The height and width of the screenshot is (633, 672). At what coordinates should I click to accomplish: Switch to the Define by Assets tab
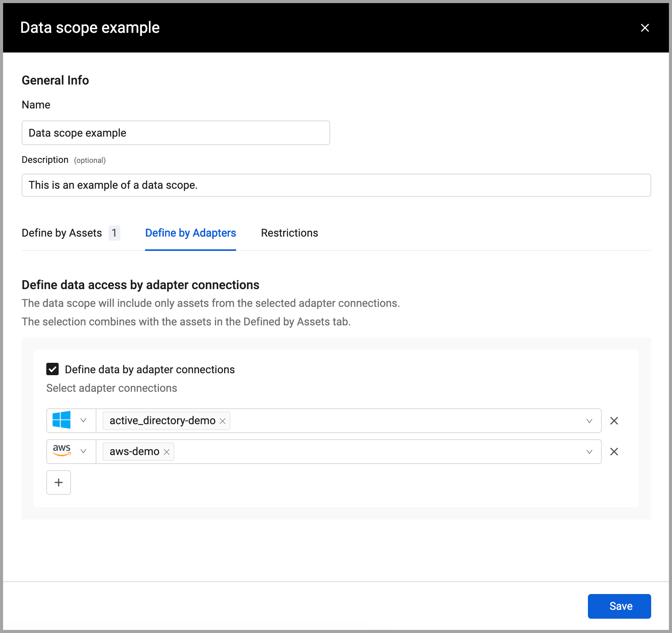pos(62,233)
